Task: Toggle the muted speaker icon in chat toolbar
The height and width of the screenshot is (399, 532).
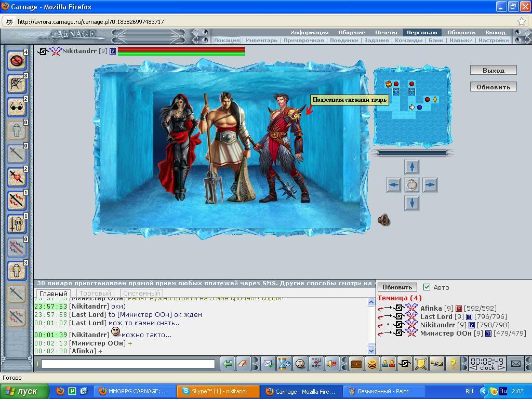Action: (331, 364)
